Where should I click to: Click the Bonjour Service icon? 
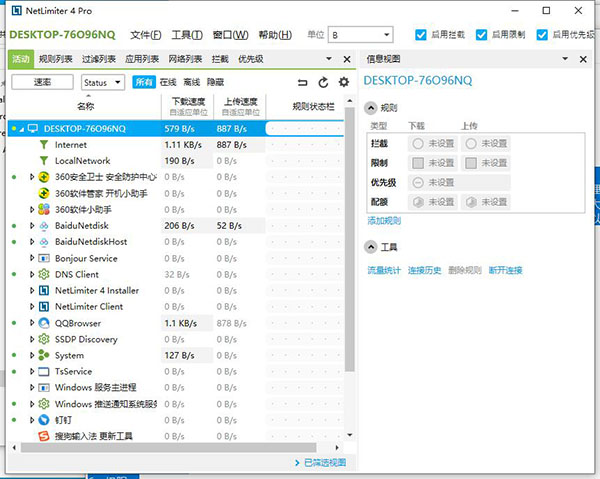tap(44, 258)
